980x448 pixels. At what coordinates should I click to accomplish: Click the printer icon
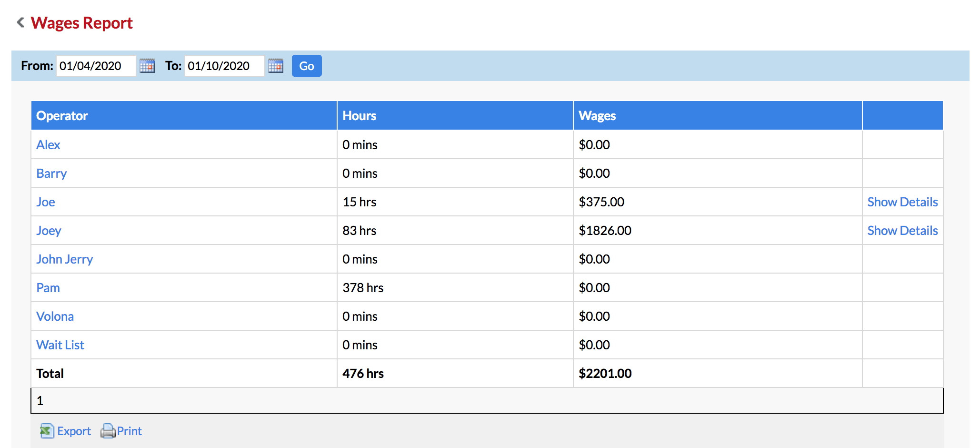coord(108,431)
